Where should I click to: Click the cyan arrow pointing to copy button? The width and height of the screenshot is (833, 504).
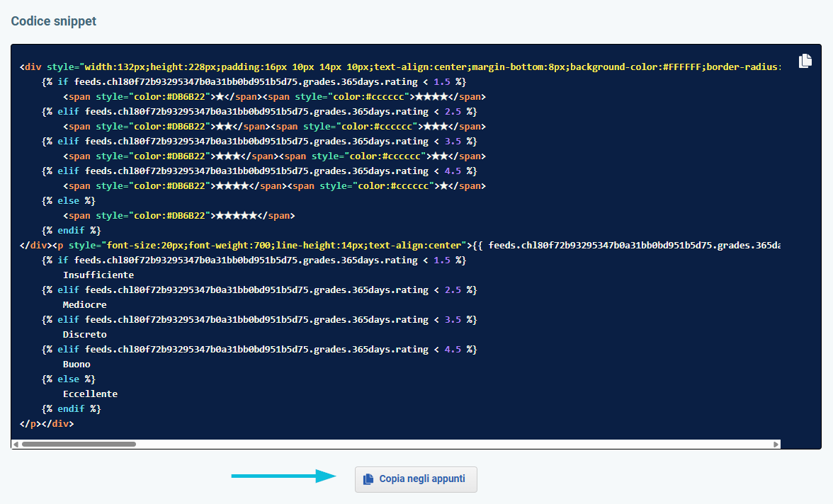[283, 476]
